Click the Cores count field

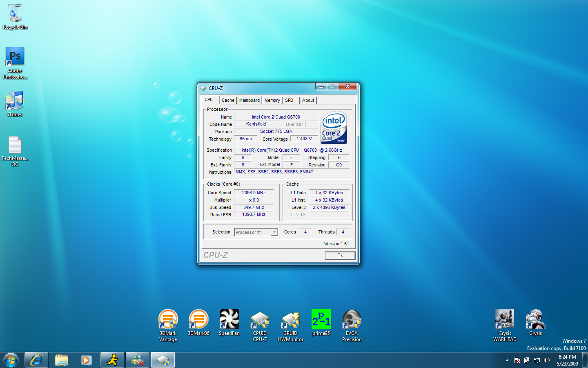[x=305, y=232]
